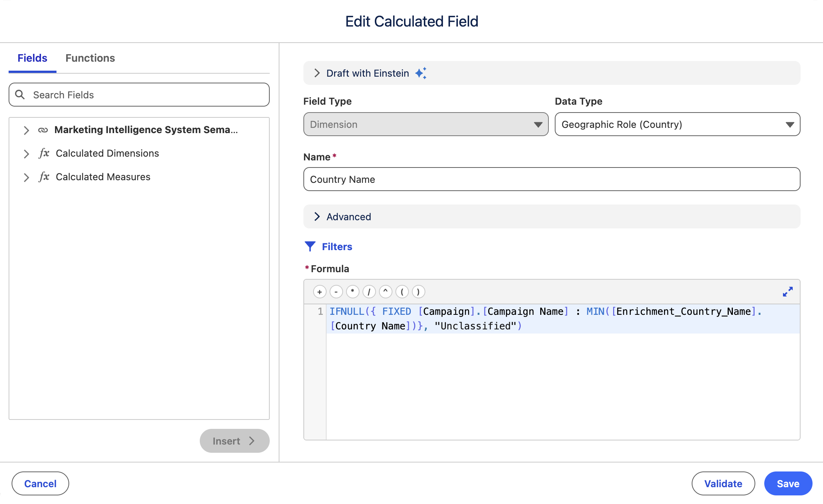Insert the division slash operator
The image size is (823, 504).
pos(369,292)
